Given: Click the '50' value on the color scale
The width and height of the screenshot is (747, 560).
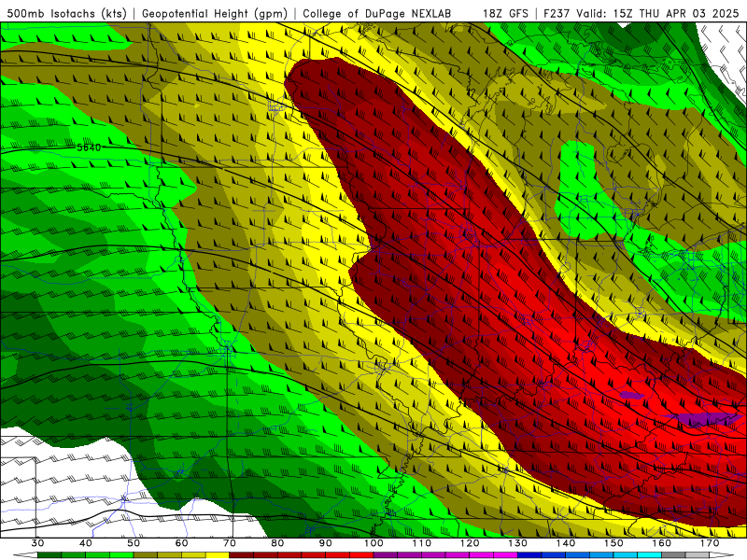Looking at the screenshot, I should point(134,543).
